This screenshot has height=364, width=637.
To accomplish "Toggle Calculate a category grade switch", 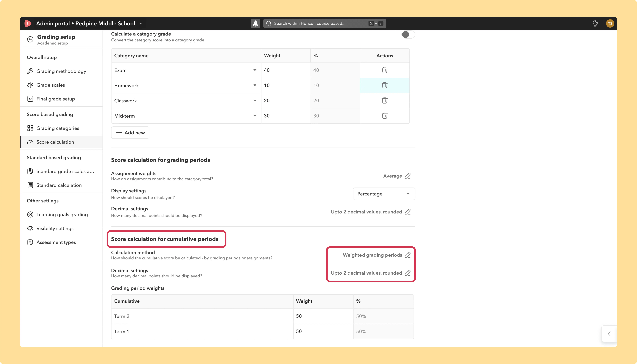I will point(408,35).
